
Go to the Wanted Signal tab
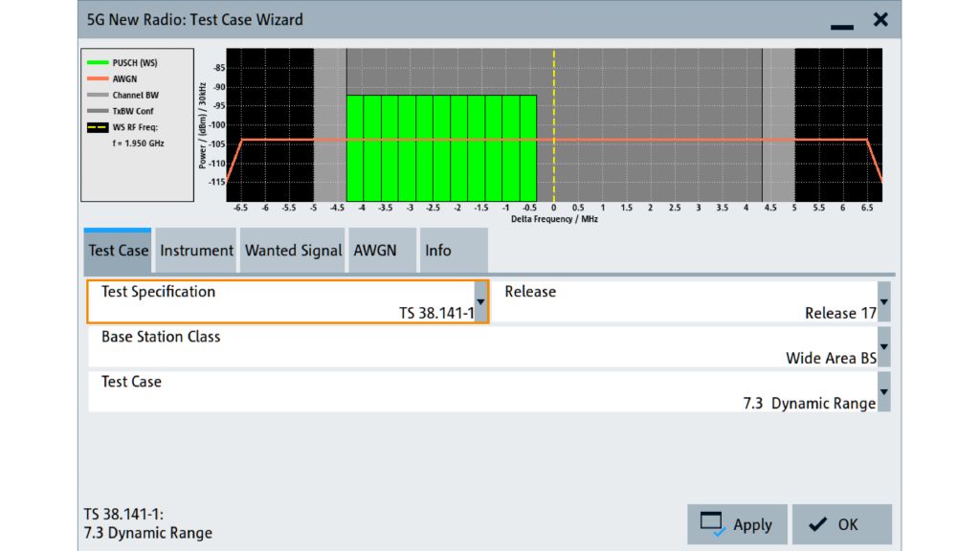click(x=293, y=251)
